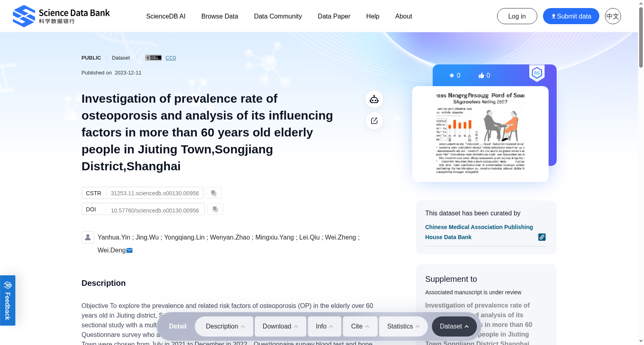Expand the Download dropdown
Viewport: 644px width, 345px height.
click(280, 326)
